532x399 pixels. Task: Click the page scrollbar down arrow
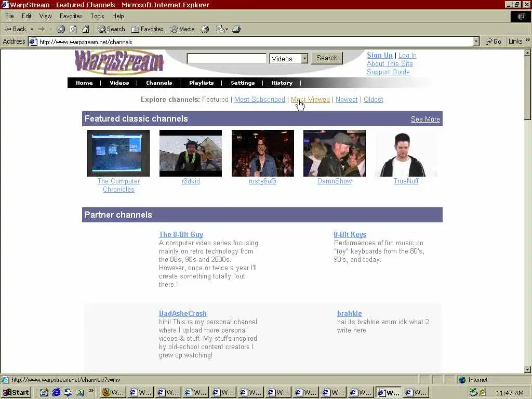[528, 369]
